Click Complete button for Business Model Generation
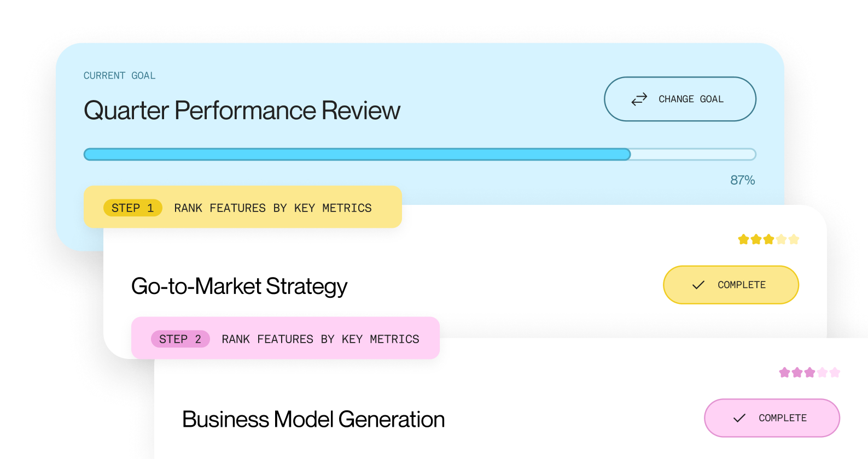The image size is (868, 459). [x=772, y=418]
